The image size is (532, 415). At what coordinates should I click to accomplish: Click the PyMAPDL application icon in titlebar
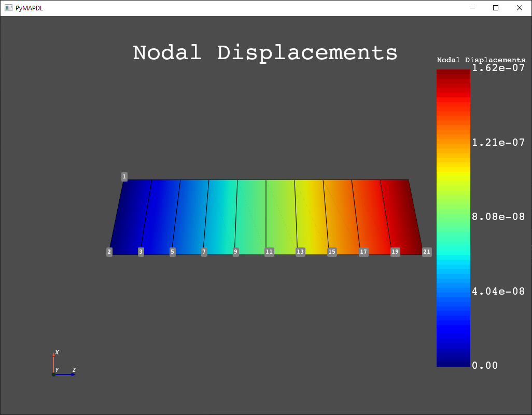8,8
